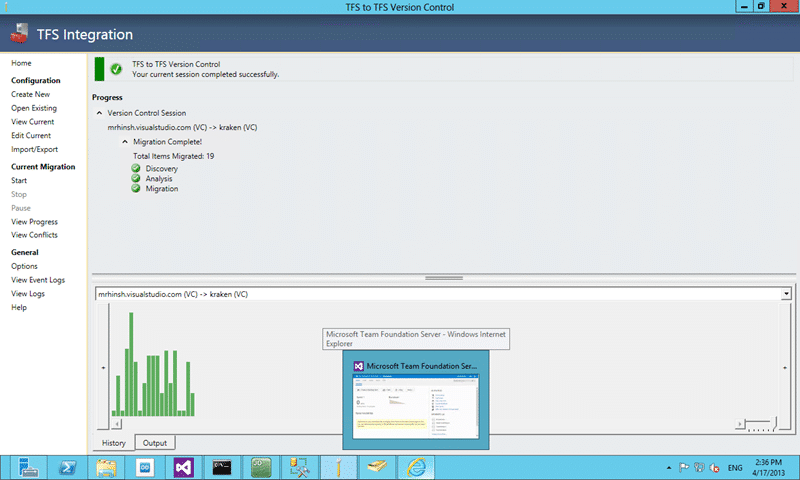
Task: Click the TFS Integration active taskbar icon
Action: tap(338, 467)
